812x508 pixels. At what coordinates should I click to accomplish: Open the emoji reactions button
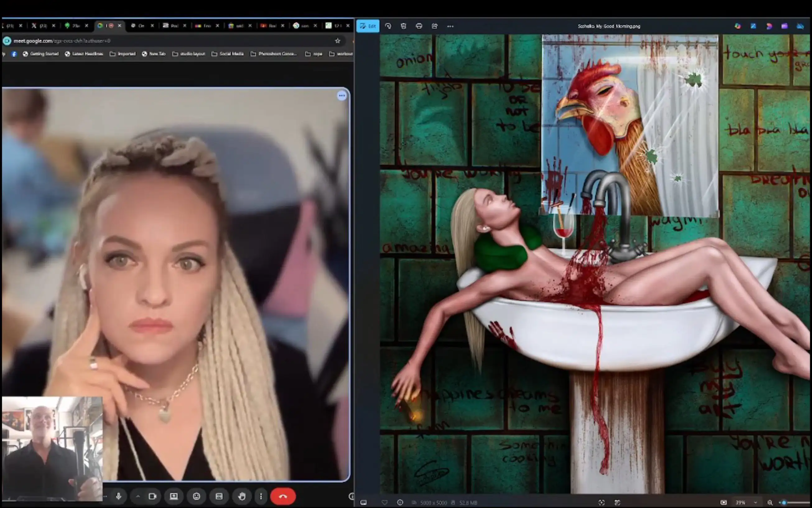tap(197, 496)
